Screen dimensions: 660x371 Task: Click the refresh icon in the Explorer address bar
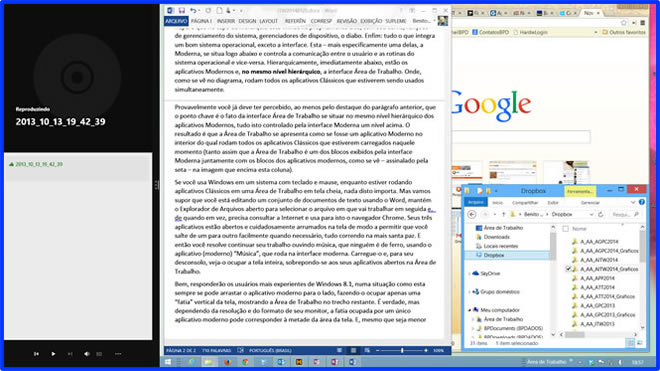coord(601,214)
